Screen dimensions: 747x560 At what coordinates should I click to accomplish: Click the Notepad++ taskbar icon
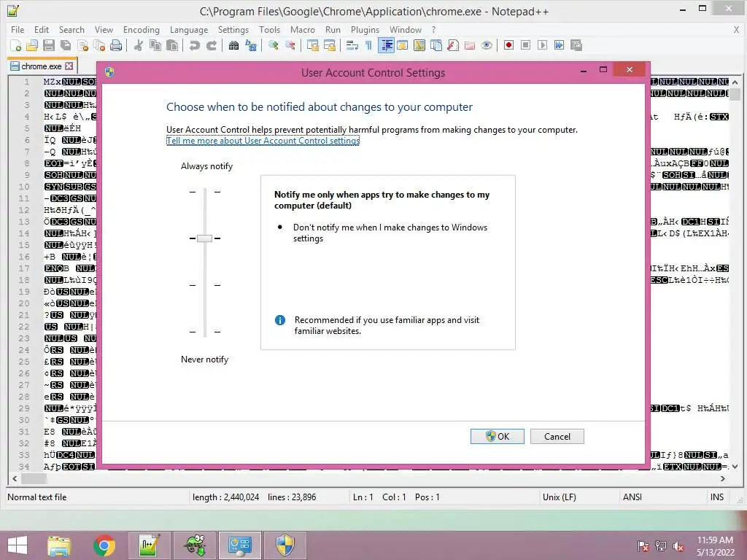click(x=150, y=545)
